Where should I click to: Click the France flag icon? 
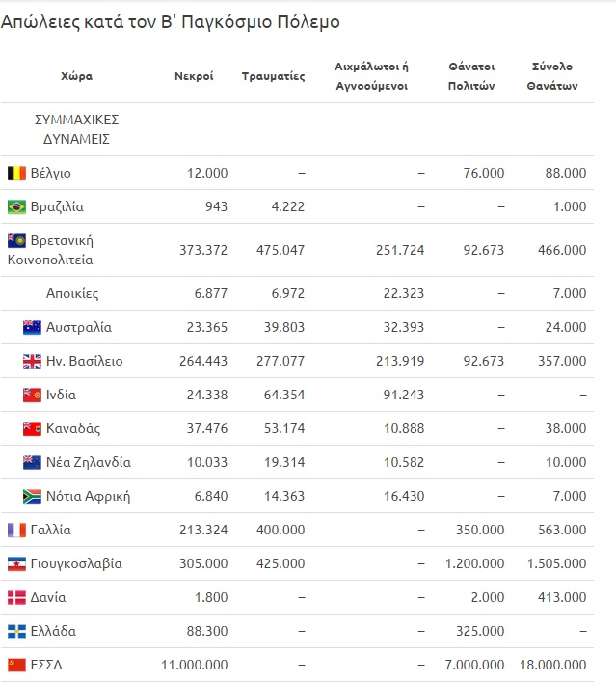16,530
